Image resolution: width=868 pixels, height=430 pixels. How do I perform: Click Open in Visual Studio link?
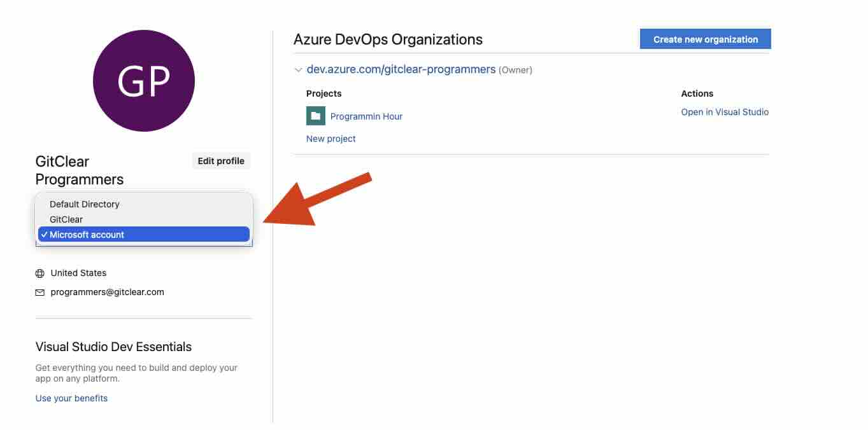(725, 112)
